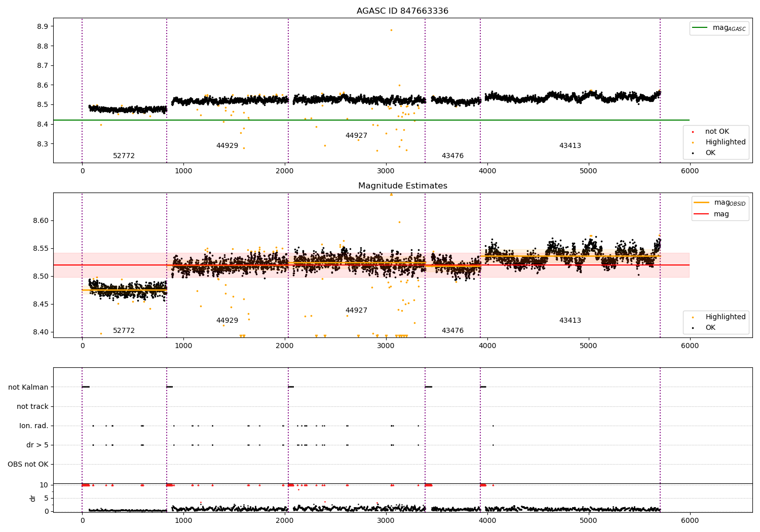Click the 'not track' row label

(x=32, y=406)
